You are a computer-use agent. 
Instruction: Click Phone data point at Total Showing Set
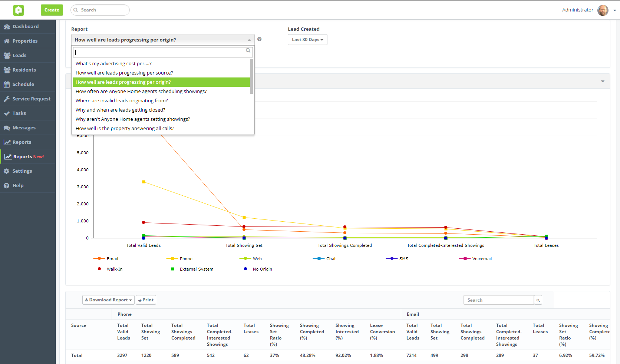(x=244, y=218)
